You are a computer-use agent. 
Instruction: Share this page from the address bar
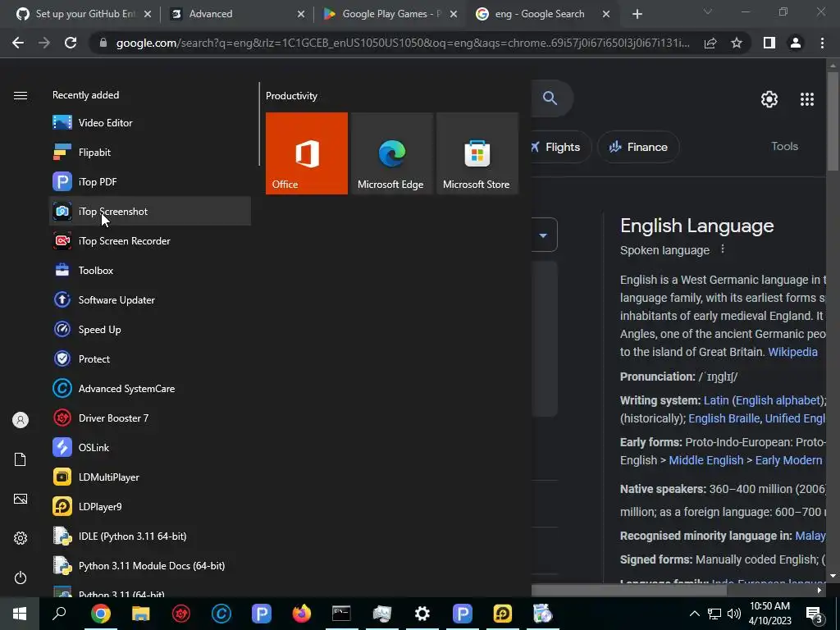click(x=710, y=43)
